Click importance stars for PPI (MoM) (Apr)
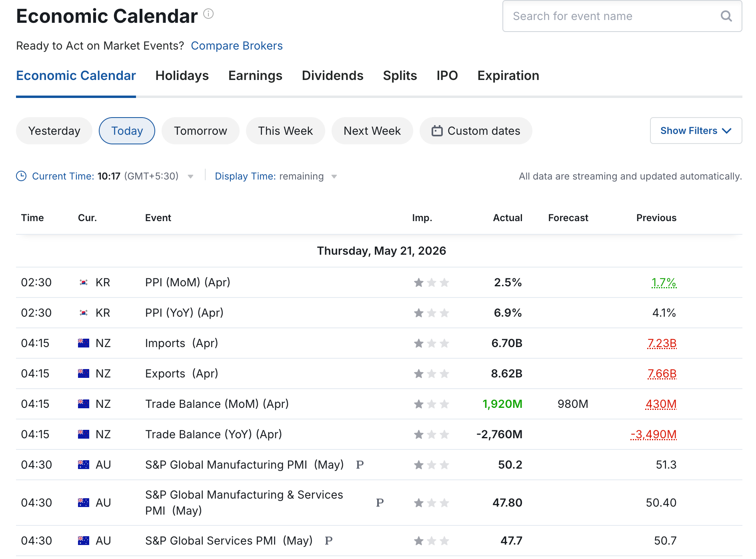The image size is (756, 559). pyautogui.click(x=431, y=283)
